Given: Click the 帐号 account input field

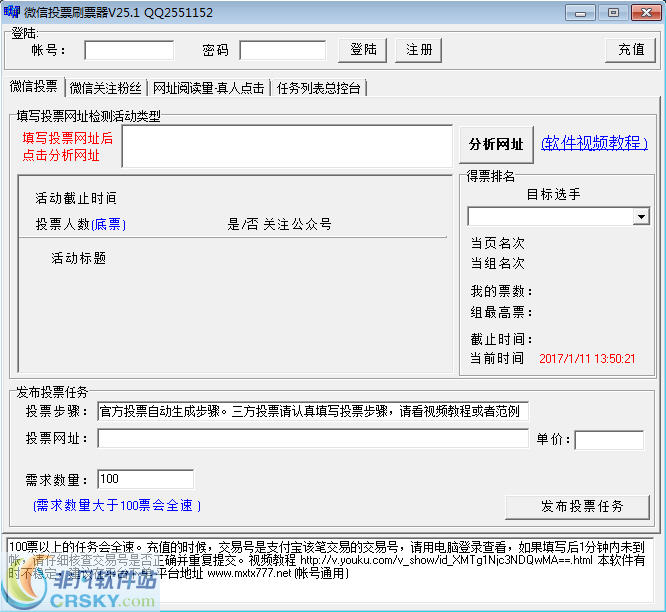Looking at the screenshot, I should (x=129, y=51).
